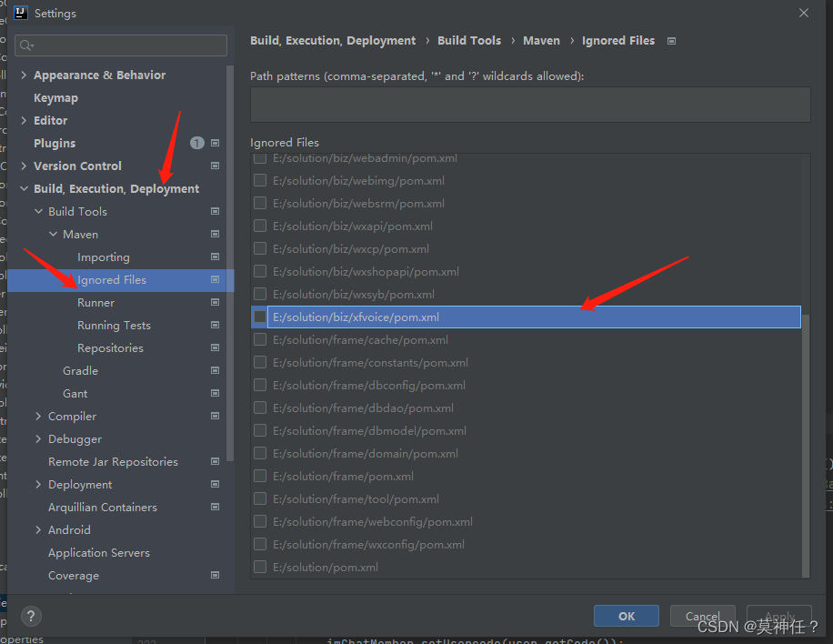Select the E:/solution/biz/wxsyb/pom.xml row
The image size is (833, 644).
point(526,295)
